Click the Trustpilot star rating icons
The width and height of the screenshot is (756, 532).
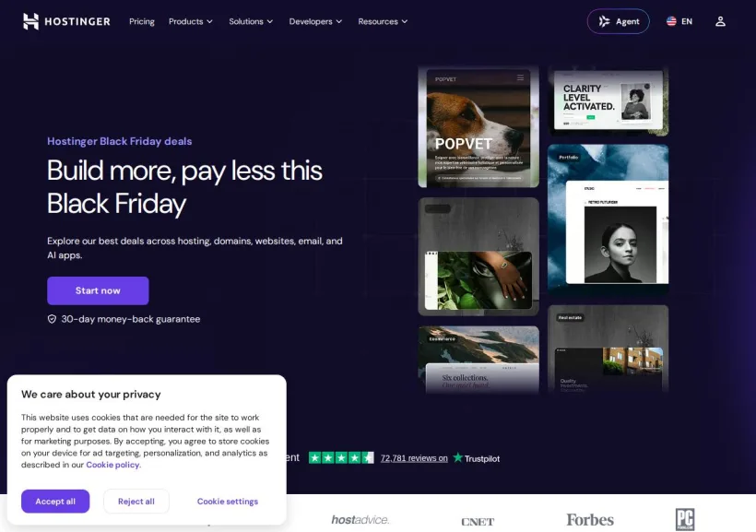click(x=341, y=457)
